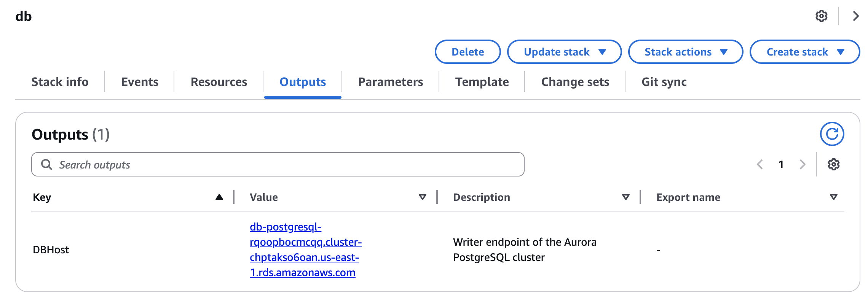868x302 pixels.
Task: Click the db stack title
Action: (24, 16)
